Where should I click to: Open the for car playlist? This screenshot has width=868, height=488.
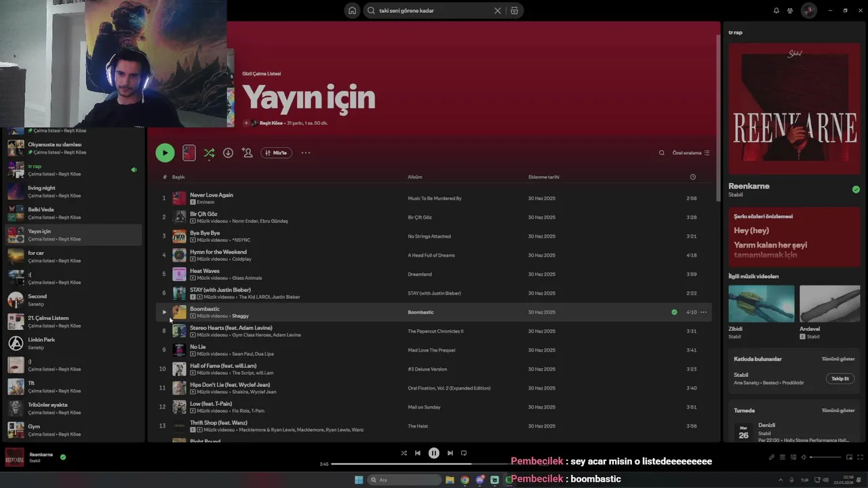pyautogui.click(x=73, y=256)
